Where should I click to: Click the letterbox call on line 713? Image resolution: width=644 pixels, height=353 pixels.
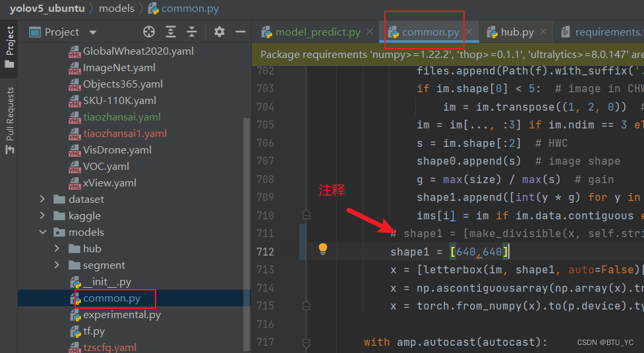point(517,269)
